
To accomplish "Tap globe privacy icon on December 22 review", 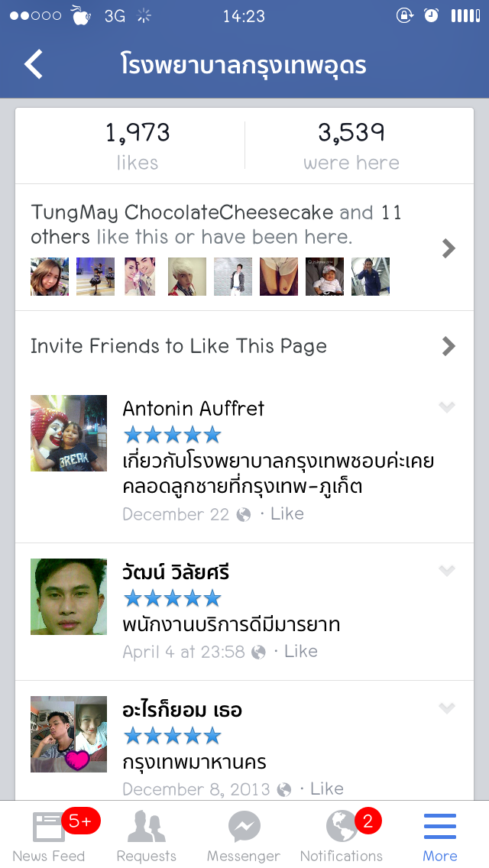I will (244, 515).
